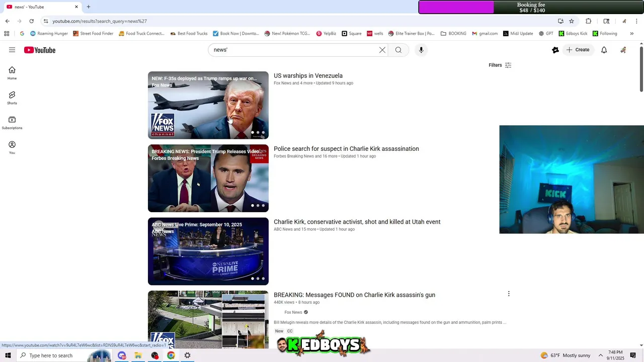Open the Windows notification center
644x362 pixels.
(x=633, y=355)
